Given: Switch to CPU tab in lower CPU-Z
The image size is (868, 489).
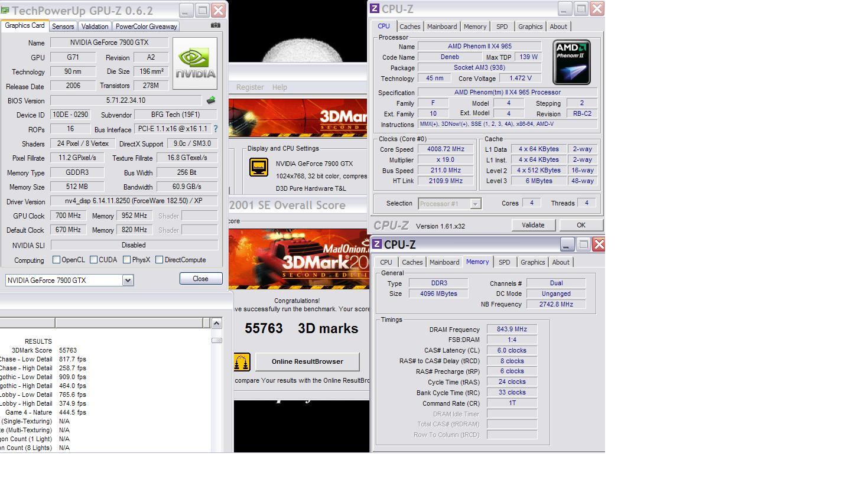Looking at the screenshot, I should [x=386, y=262].
